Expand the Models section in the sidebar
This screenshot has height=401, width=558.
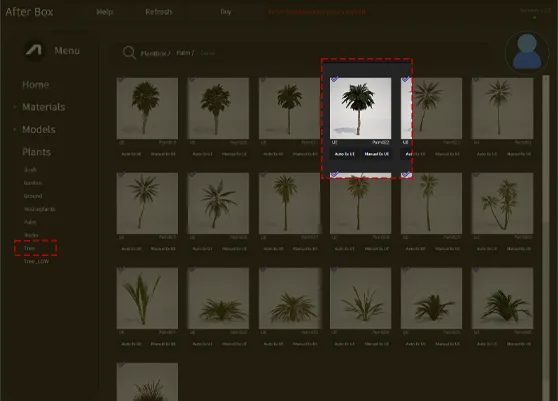pos(38,130)
